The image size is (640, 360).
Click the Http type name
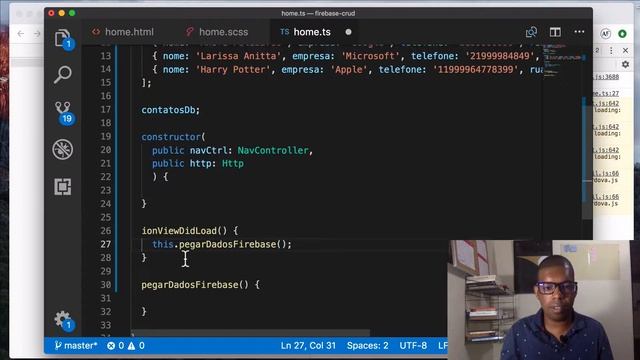[x=233, y=164]
